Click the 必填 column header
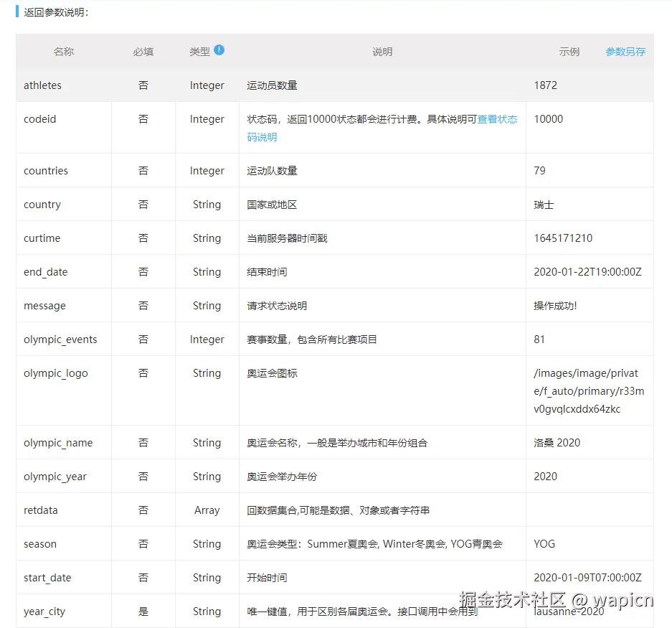 (143, 51)
